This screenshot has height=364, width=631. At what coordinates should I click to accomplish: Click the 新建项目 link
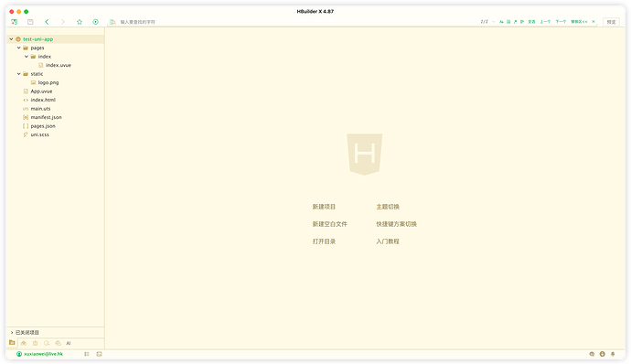324,207
